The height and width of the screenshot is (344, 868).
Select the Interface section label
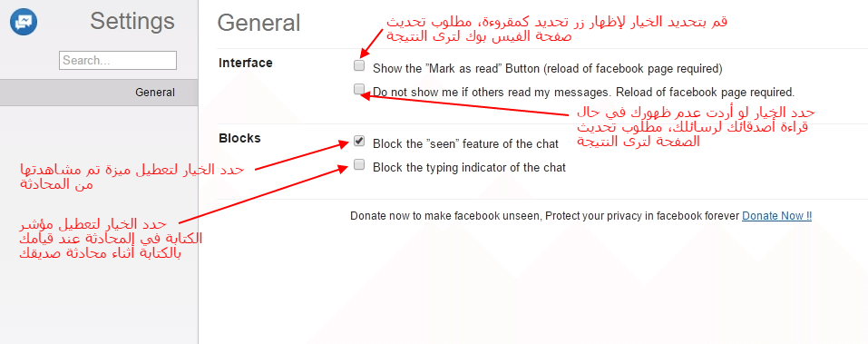246,64
